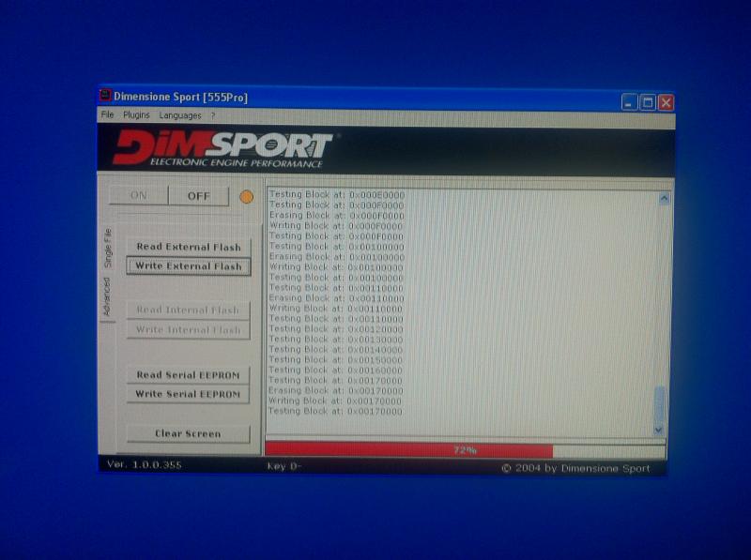Click log line 'Erasing Block at: 0x00170000'
Image resolution: width=751 pixels, height=560 pixels.
coord(336,391)
